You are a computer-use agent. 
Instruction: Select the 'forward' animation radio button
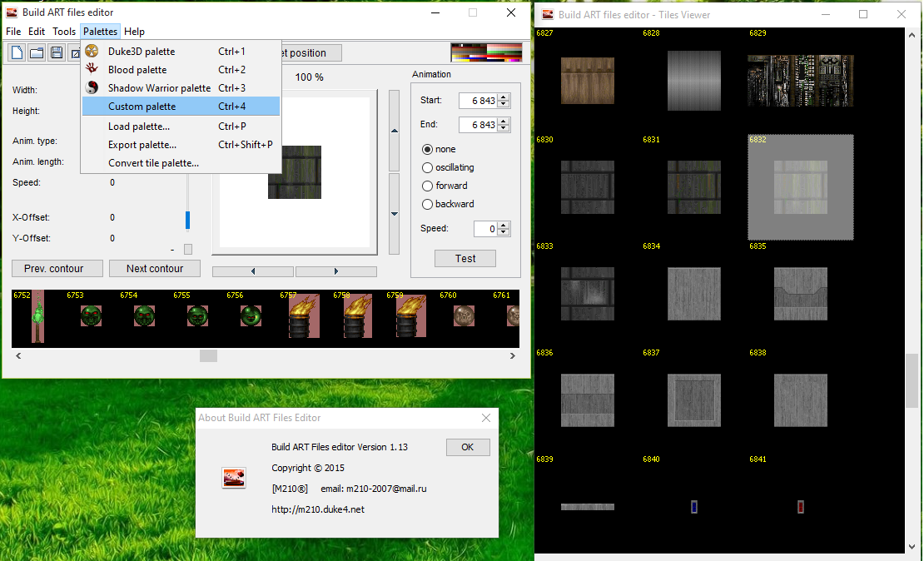427,186
